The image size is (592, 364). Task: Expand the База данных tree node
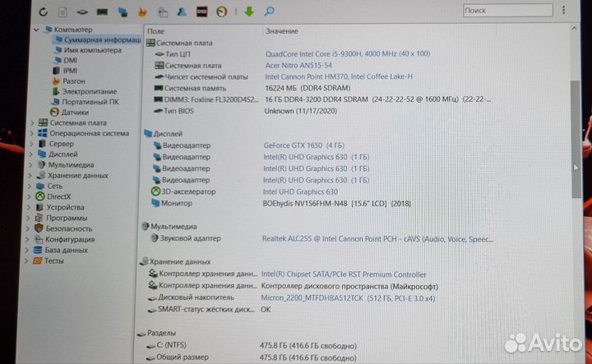pyautogui.click(x=27, y=250)
